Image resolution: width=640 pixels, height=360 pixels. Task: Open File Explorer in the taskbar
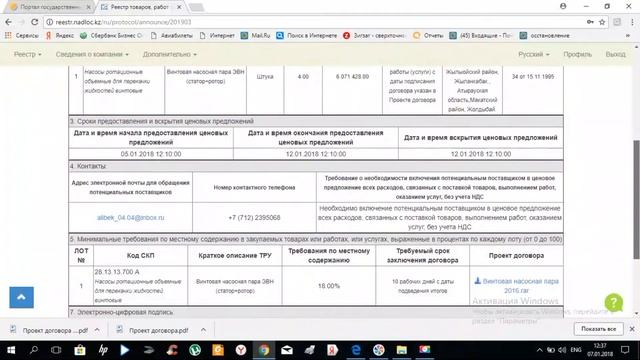point(402,350)
